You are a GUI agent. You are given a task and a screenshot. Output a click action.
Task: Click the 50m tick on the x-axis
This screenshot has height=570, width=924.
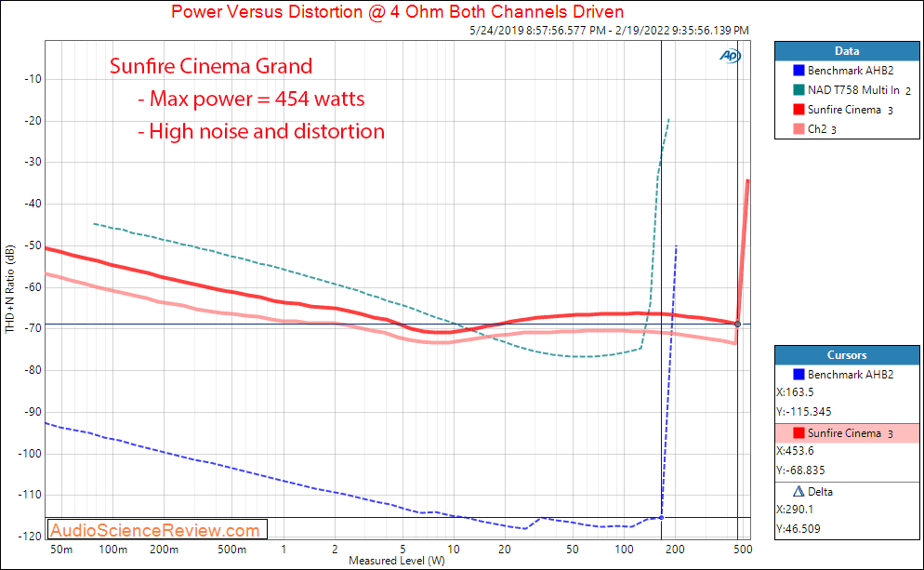(x=61, y=550)
